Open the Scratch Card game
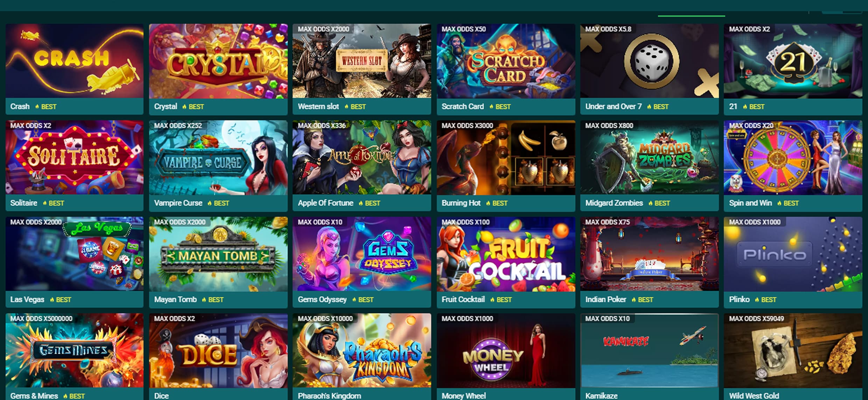This screenshot has width=868, height=400. [506, 61]
